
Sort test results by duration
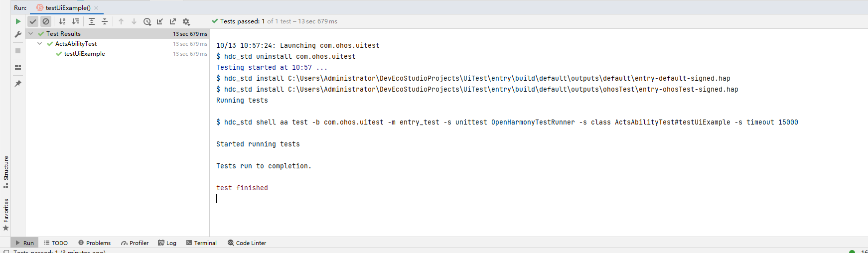(75, 21)
